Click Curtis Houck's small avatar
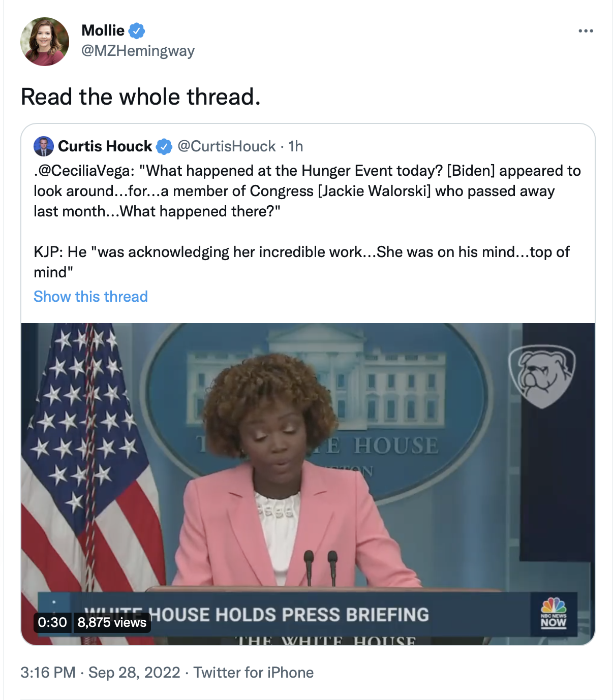 tap(44, 146)
